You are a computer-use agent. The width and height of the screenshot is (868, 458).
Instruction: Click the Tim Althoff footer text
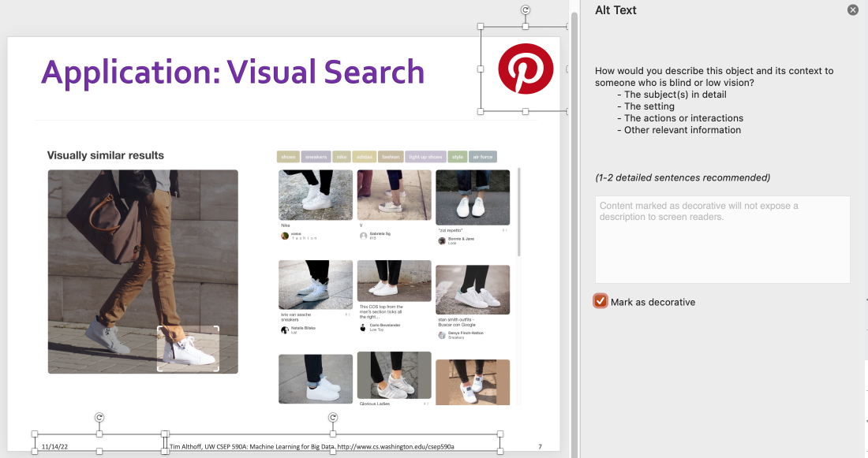click(312, 446)
